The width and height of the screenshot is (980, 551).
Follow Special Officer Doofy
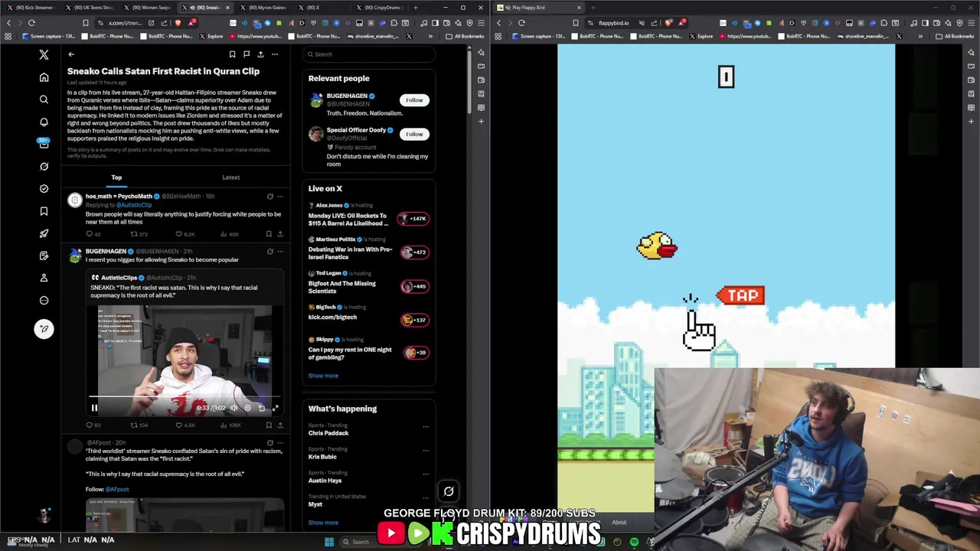coord(414,134)
